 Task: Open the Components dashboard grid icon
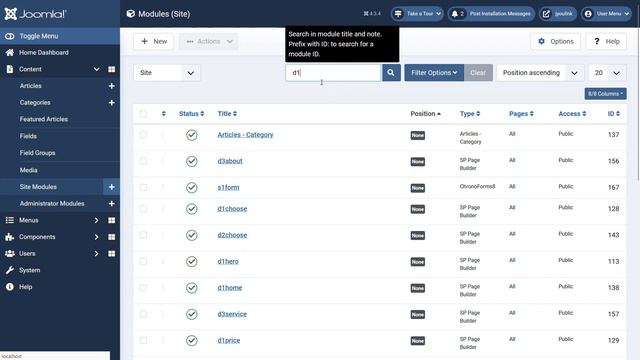pos(111,237)
